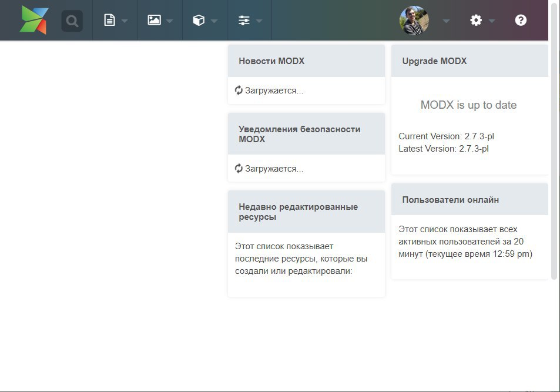Click the Upgrade MODX widget header

(470, 61)
